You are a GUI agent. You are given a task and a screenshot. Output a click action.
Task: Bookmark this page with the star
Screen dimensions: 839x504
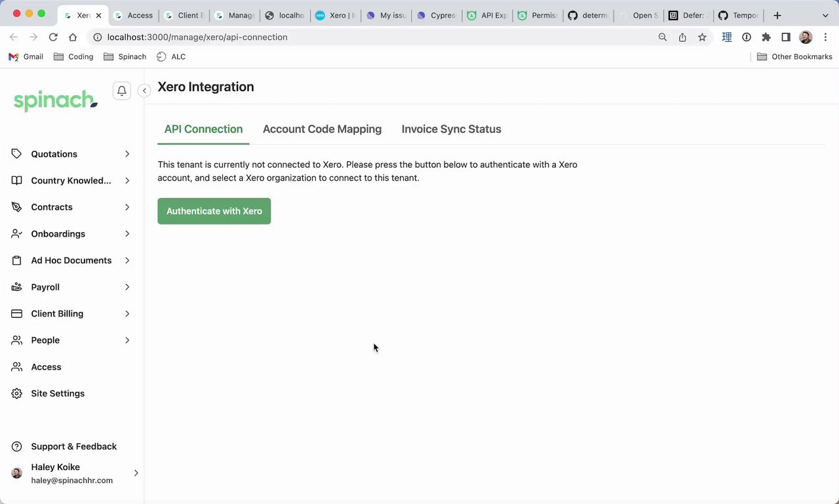click(x=702, y=37)
